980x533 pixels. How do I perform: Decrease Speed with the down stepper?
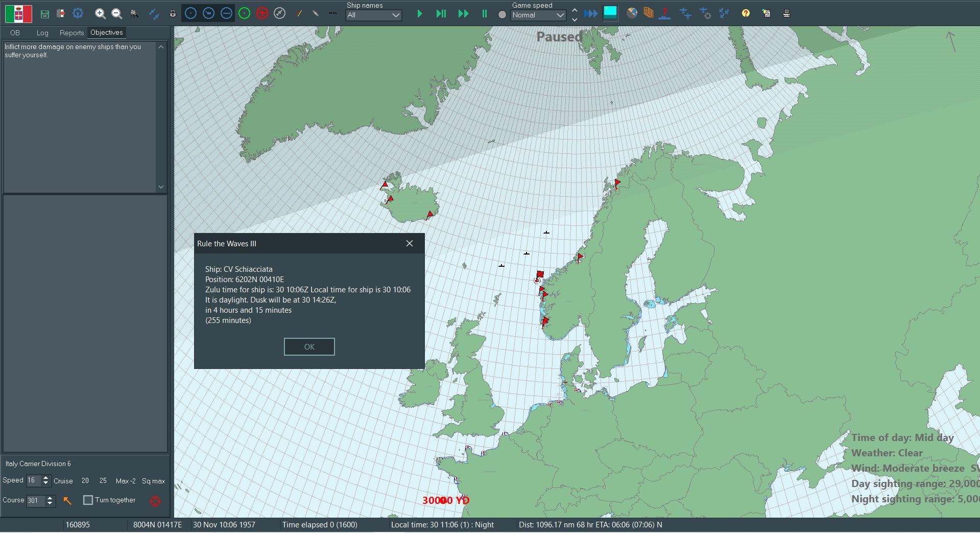[46, 483]
